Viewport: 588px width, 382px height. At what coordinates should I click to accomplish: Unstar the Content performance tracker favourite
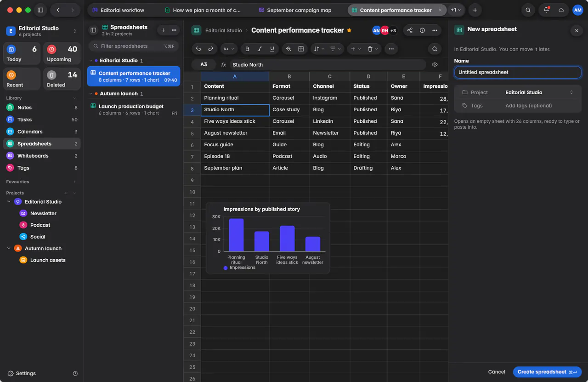click(349, 30)
